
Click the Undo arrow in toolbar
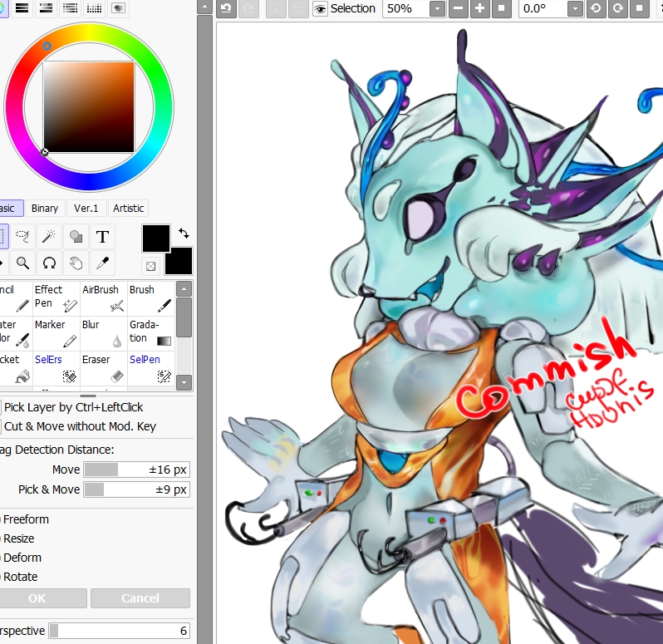(x=225, y=9)
